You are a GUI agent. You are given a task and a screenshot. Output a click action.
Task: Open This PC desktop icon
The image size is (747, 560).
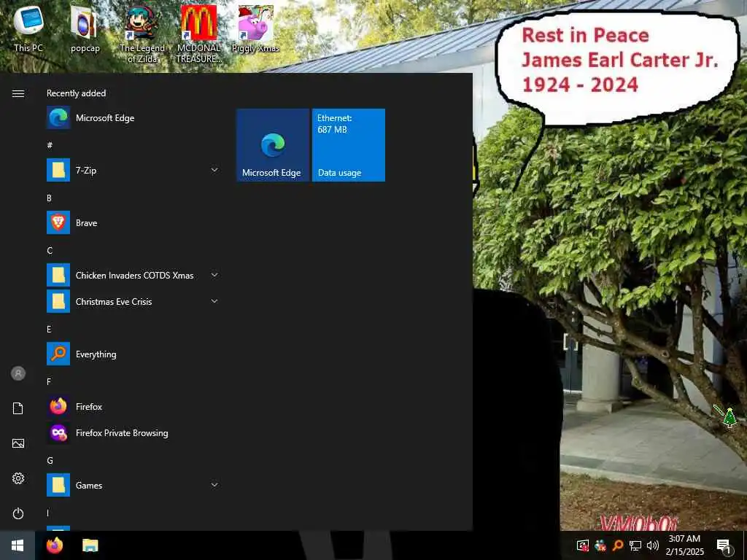(x=28, y=29)
